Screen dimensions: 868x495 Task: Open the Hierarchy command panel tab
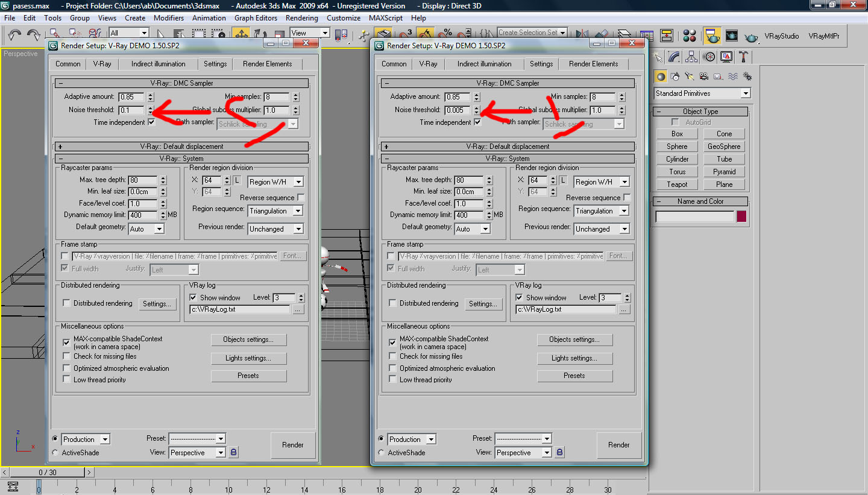(692, 57)
